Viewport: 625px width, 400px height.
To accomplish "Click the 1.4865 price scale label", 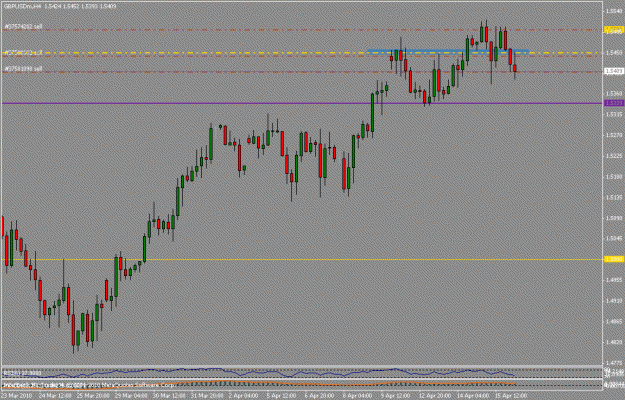I will point(614,322).
